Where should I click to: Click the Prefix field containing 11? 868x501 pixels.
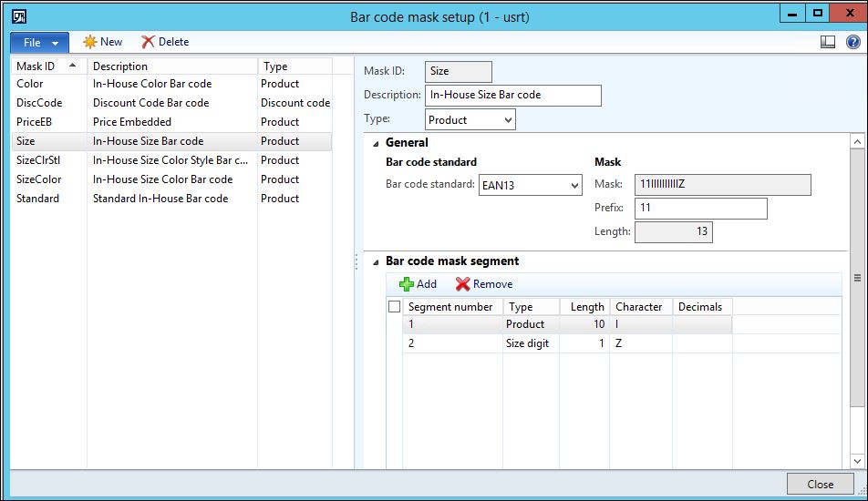coord(701,209)
